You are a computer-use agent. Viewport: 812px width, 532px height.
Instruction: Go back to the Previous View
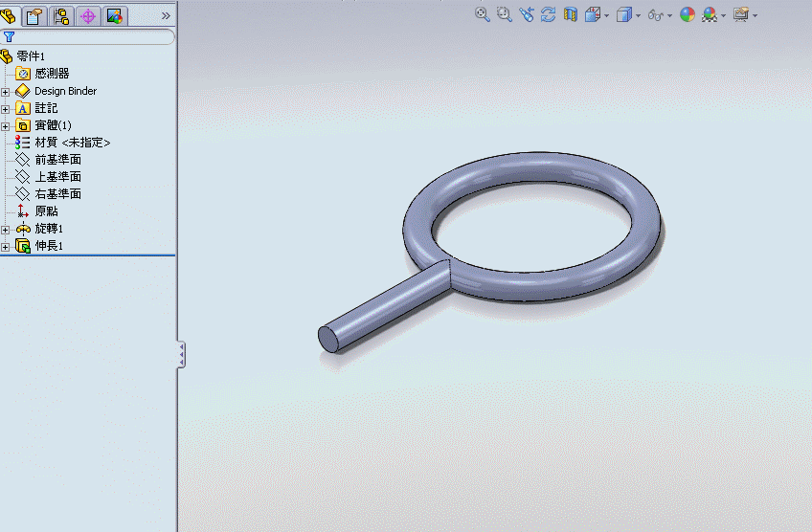pos(527,14)
